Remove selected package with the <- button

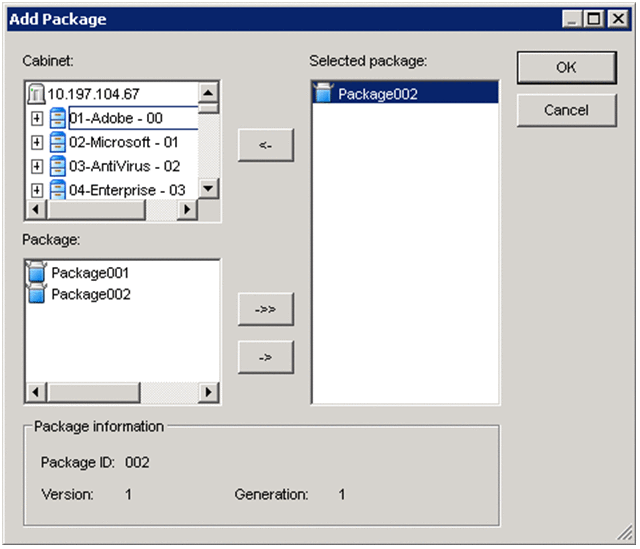coord(265,145)
